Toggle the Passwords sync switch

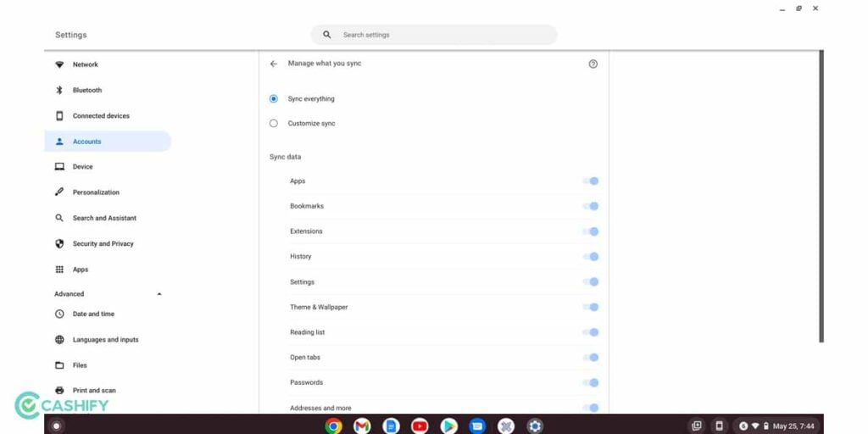click(x=591, y=382)
